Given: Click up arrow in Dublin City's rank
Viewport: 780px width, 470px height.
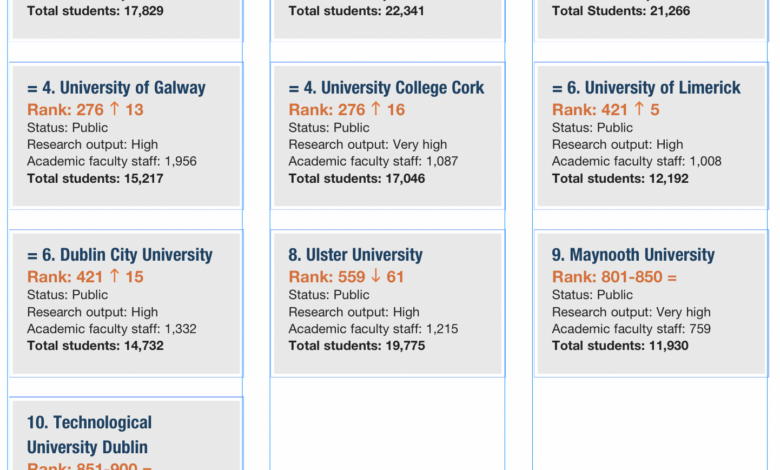Looking at the screenshot, I should [114, 276].
